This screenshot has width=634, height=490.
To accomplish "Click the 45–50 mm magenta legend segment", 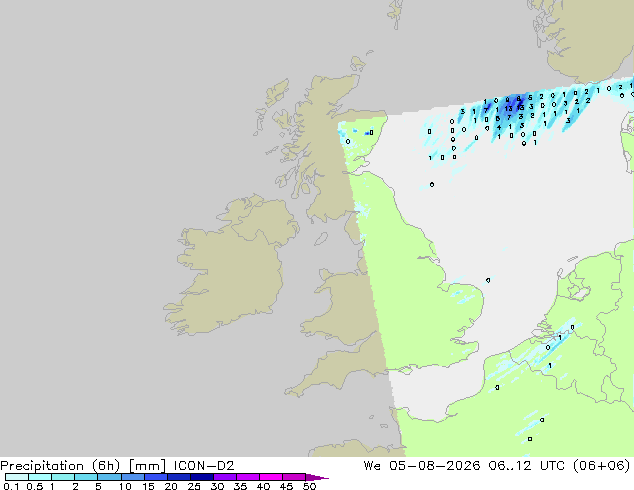I will pos(294,477).
